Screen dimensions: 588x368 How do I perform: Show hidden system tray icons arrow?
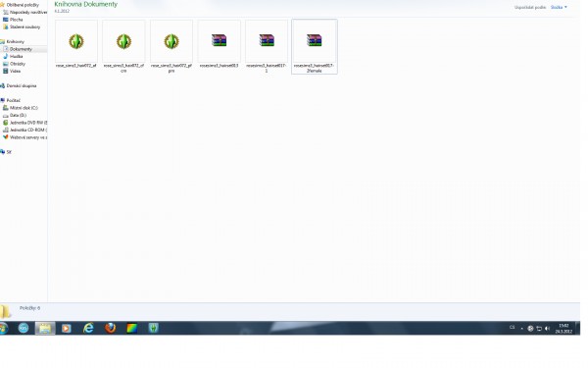(x=521, y=329)
